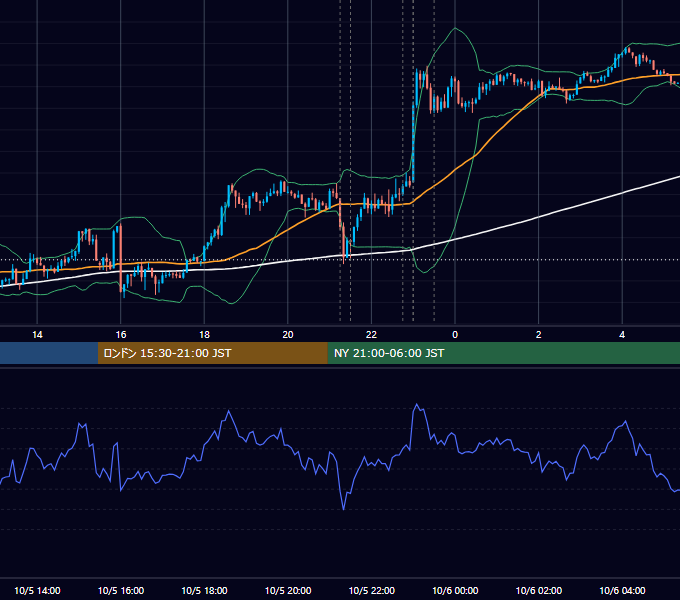Click the 0 label on chart time axis
Image resolution: width=680 pixels, height=600 pixels.
455,335
